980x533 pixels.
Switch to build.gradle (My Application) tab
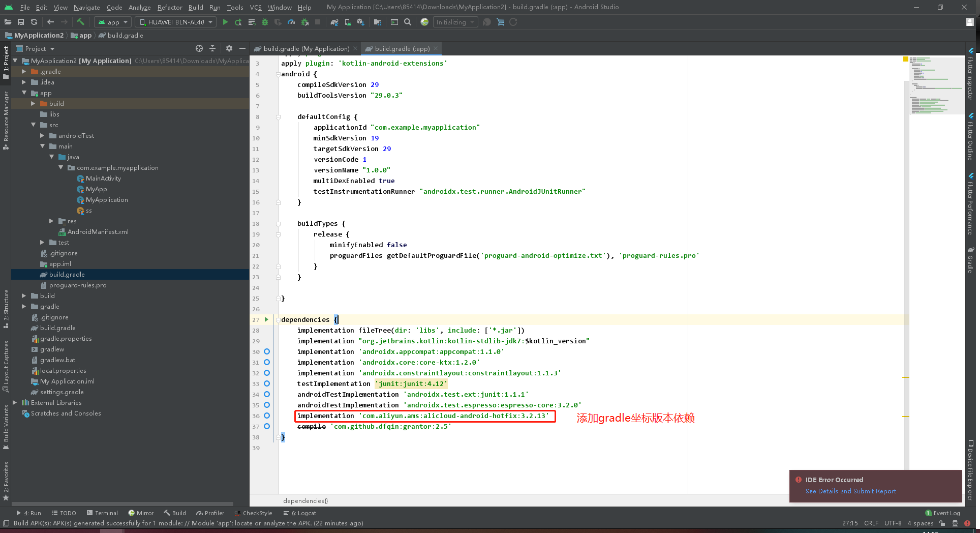tap(305, 48)
